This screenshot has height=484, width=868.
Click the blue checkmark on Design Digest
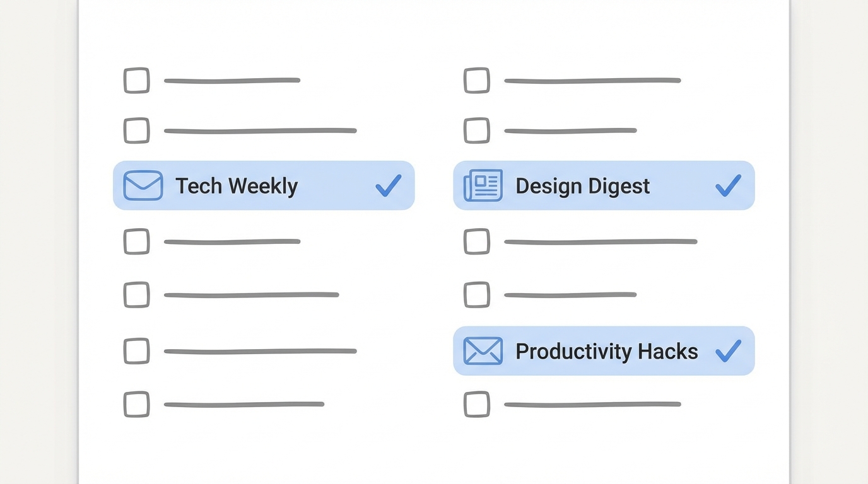click(728, 185)
